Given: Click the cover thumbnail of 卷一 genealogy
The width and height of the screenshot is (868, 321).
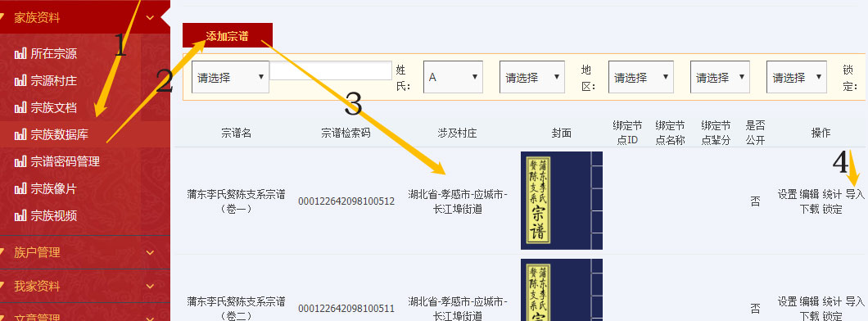Looking at the screenshot, I should (561, 201).
